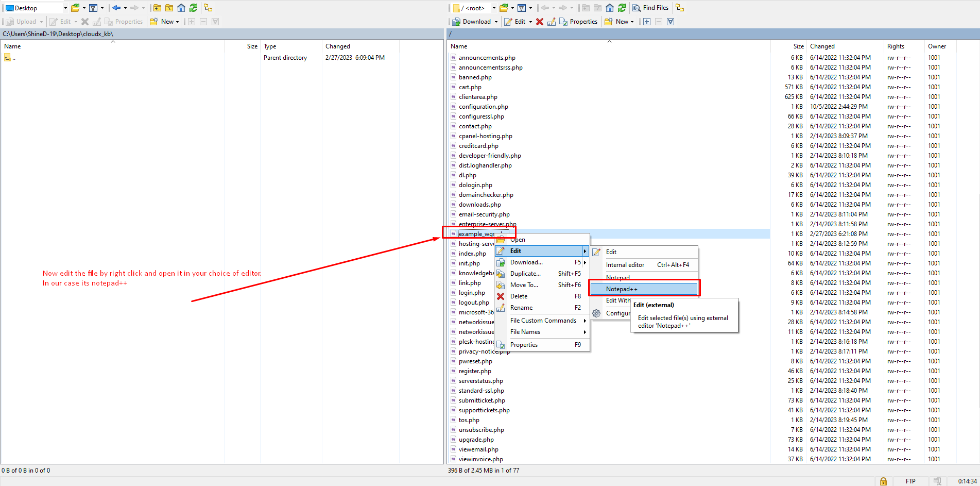Click the padlock icon in status bar
The width and height of the screenshot is (980, 486).
click(x=883, y=481)
